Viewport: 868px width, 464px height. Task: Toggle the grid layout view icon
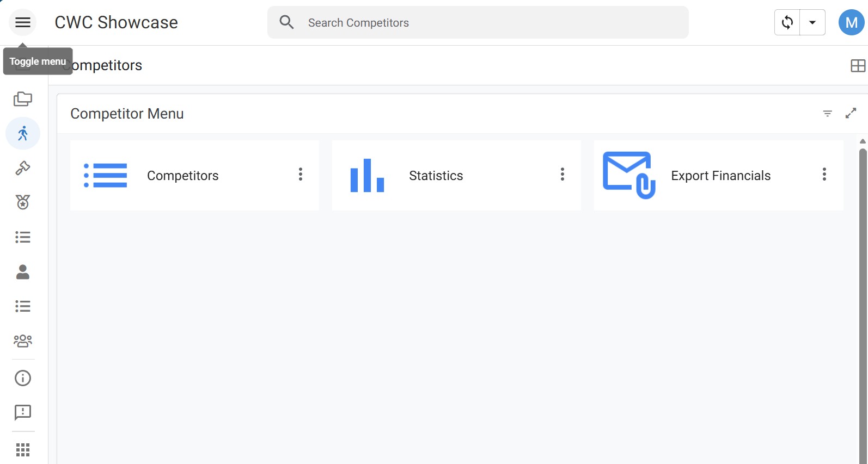point(858,66)
